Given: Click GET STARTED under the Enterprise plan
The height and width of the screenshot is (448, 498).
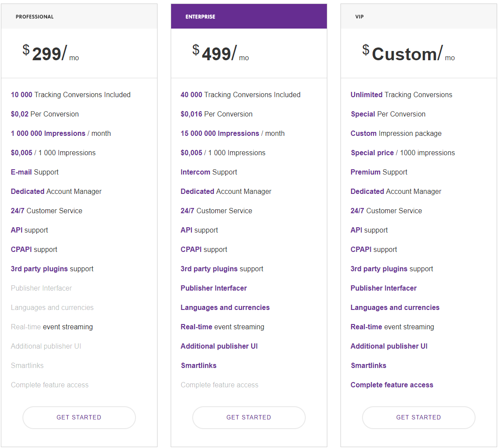Looking at the screenshot, I should [x=249, y=417].
